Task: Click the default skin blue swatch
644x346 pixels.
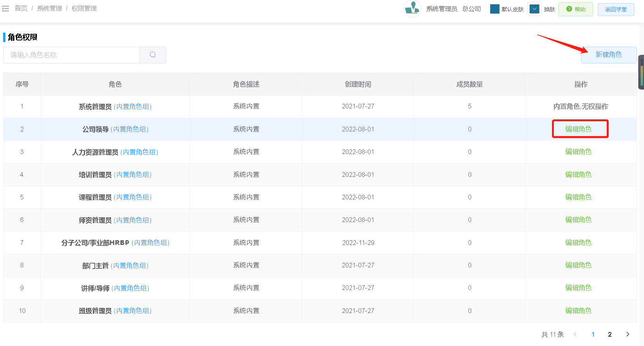Action: (x=494, y=9)
